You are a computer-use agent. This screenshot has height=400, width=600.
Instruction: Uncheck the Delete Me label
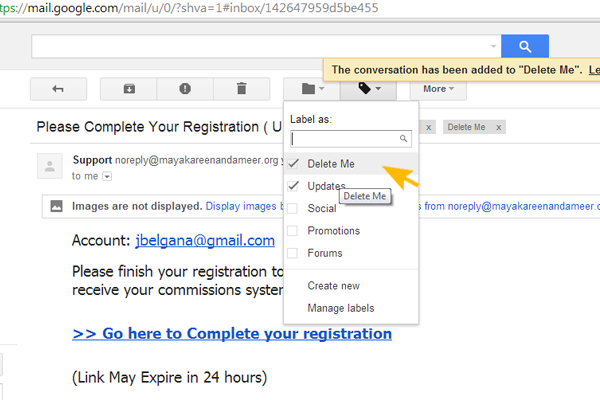(x=293, y=163)
